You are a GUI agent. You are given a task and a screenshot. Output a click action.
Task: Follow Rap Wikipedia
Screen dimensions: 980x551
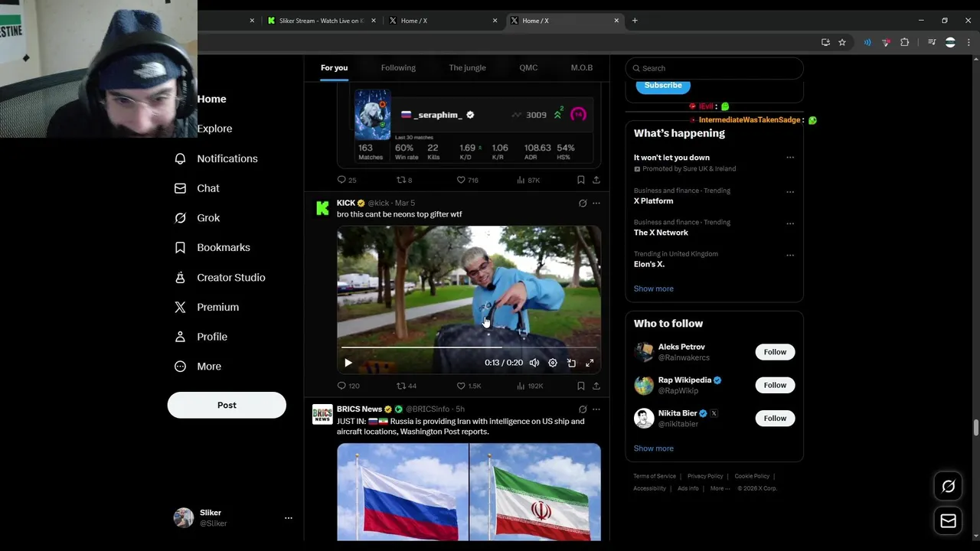coord(775,385)
